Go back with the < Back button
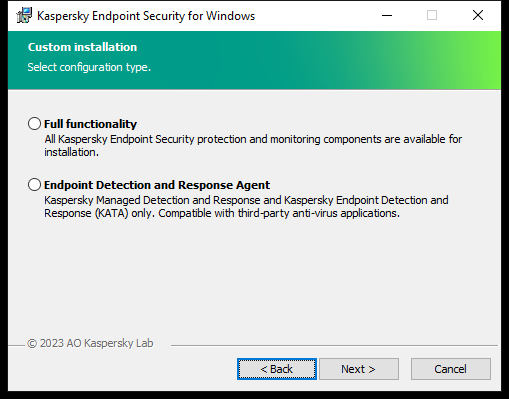Screen dimensions: 509x399 [x=277, y=369]
